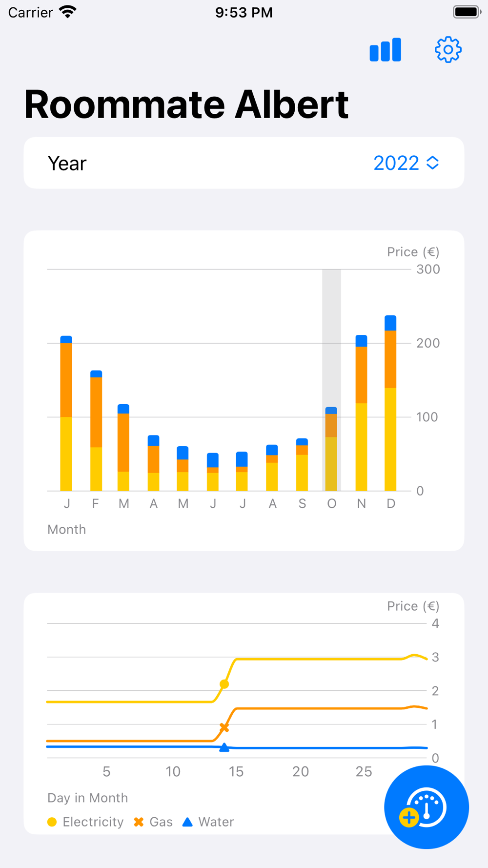Image resolution: width=488 pixels, height=868 pixels.
Task: Tap the add meter reading button
Action: click(427, 807)
